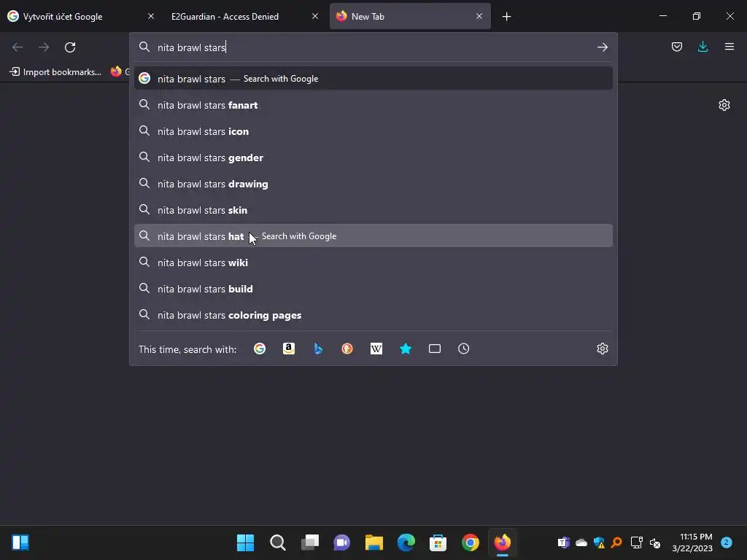747x560 pixels.
Task: Reload the current page
Action: coord(70,47)
